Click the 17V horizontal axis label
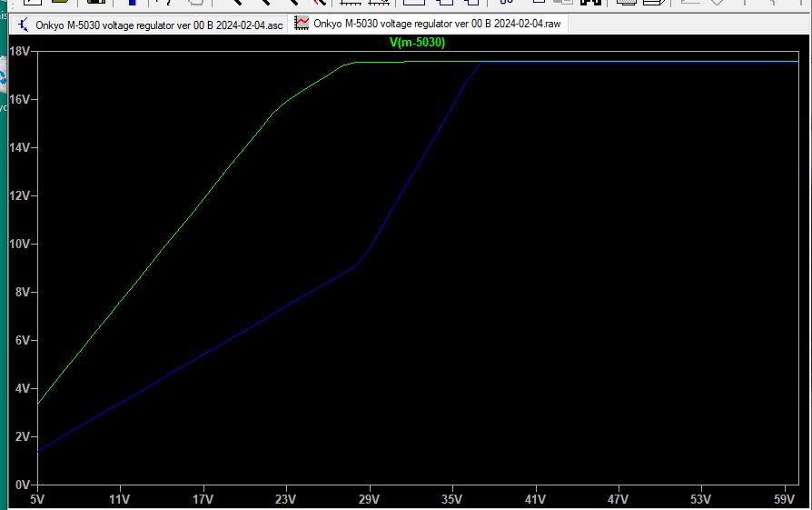This screenshot has height=510, width=812. pos(203,499)
